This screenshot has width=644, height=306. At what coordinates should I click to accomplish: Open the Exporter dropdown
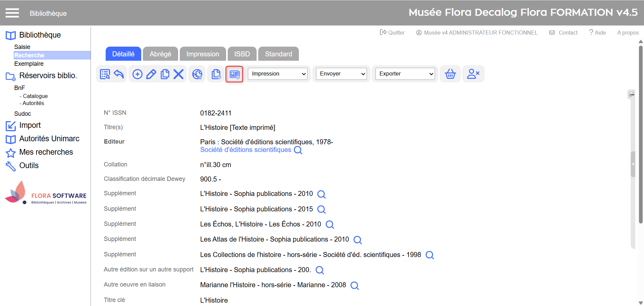[x=405, y=74]
